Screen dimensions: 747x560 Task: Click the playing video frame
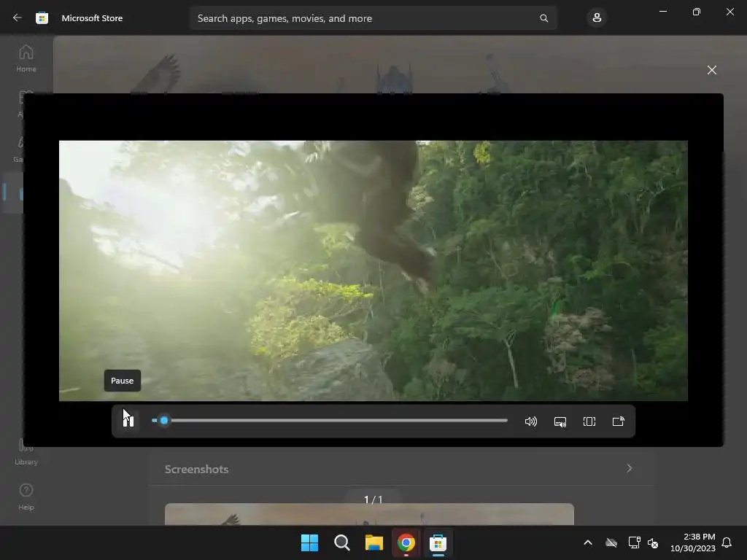point(373,271)
